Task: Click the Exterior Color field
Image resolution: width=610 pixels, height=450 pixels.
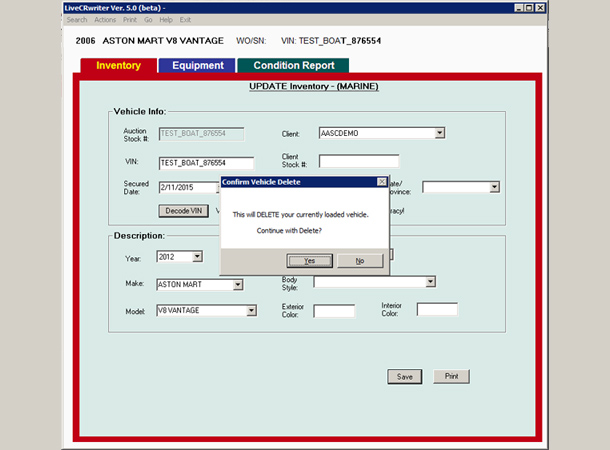Action: [x=334, y=311]
